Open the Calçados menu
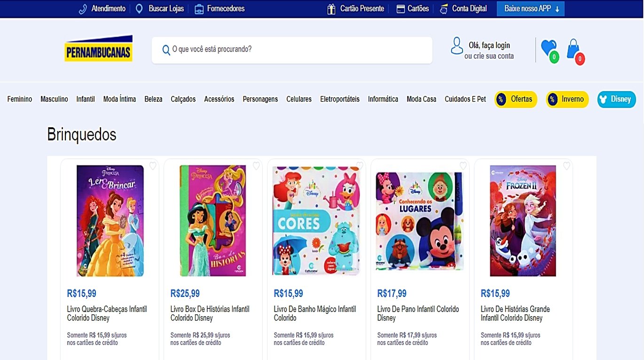The image size is (644, 360). pos(183,99)
